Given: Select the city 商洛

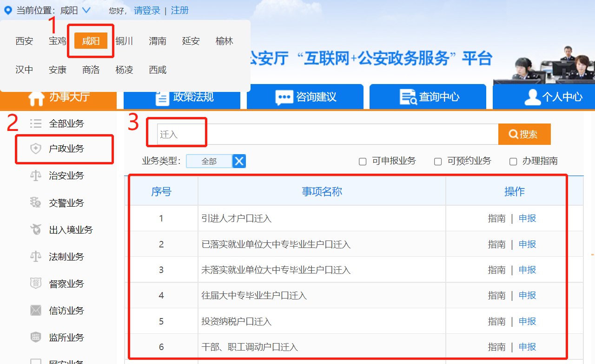Looking at the screenshot, I should click(x=91, y=70).
